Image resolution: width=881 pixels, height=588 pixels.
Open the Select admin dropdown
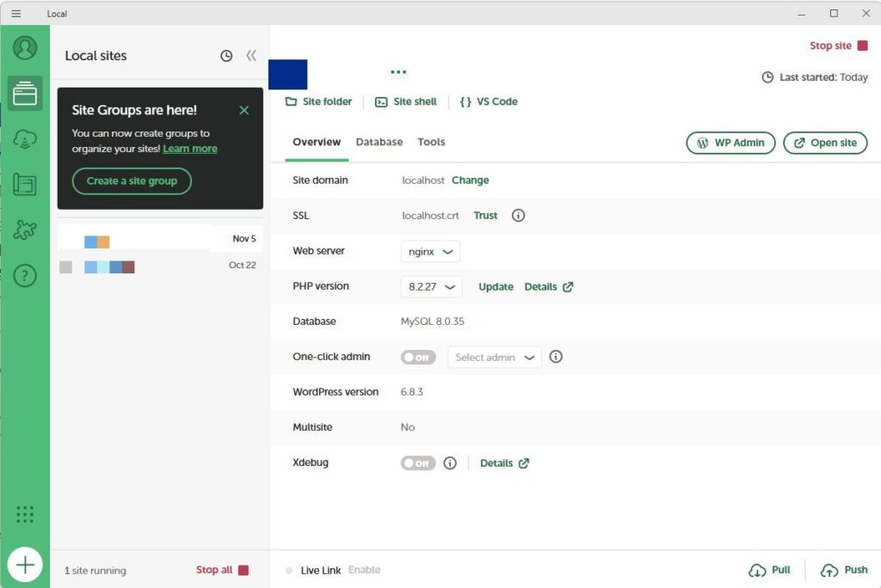495,358
